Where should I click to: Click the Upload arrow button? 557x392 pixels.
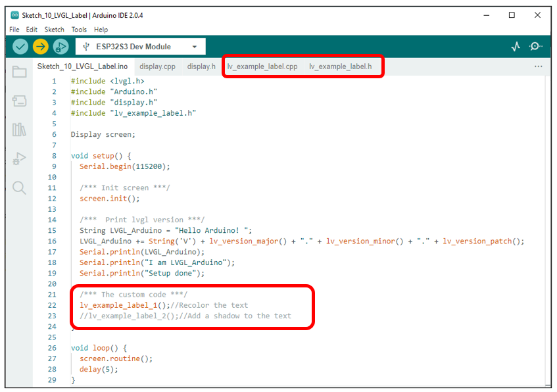(x=41, y=47)
